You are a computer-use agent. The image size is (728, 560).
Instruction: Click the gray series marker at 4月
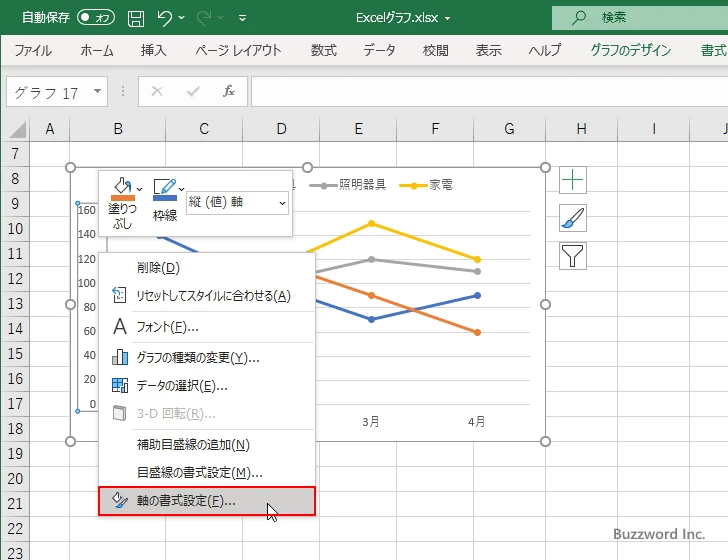[478, 271]
